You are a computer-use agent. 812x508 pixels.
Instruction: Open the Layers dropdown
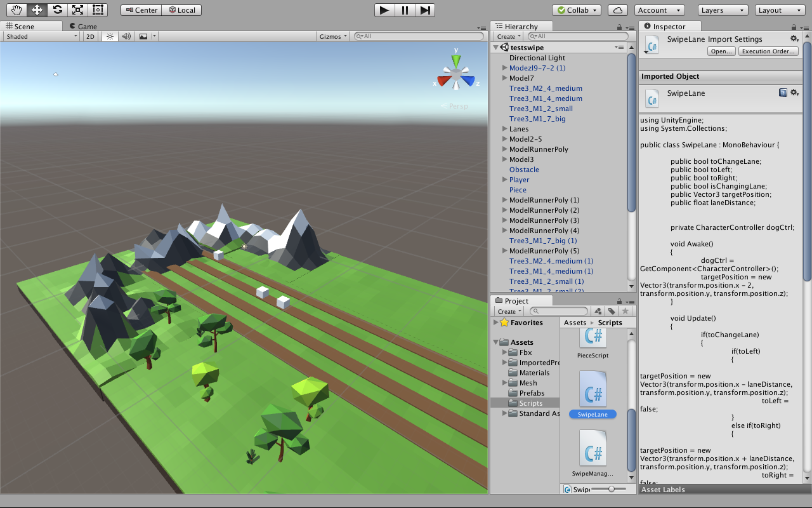coord(723,10)
